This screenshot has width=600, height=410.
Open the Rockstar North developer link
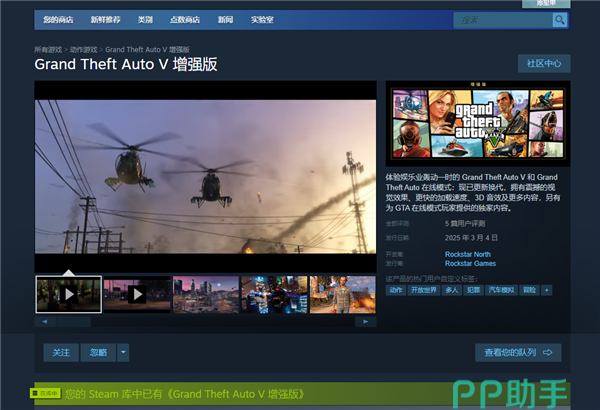tap(468, 255)
